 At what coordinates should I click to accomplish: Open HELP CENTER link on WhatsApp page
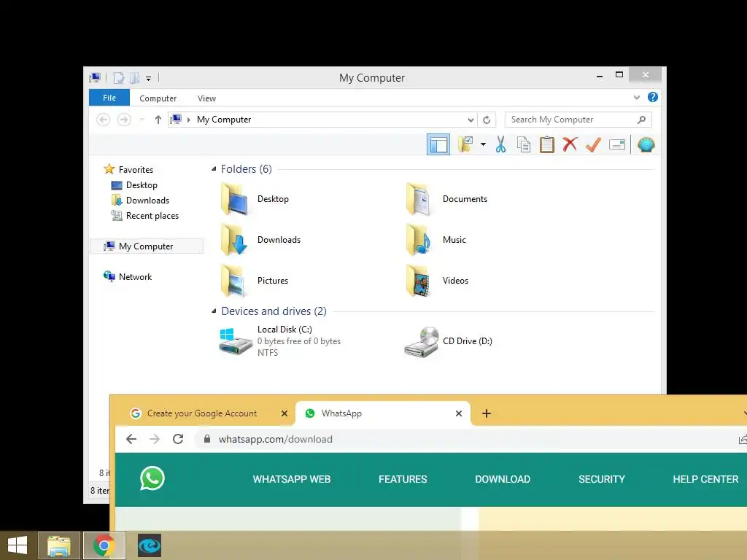click(x=705, y=479)
